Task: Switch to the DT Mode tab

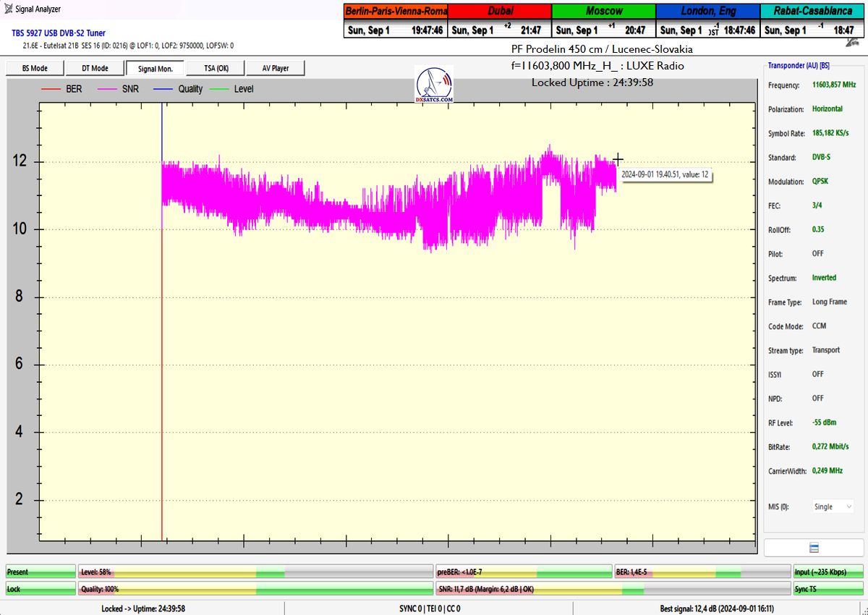Action: [x=94, y=68]
